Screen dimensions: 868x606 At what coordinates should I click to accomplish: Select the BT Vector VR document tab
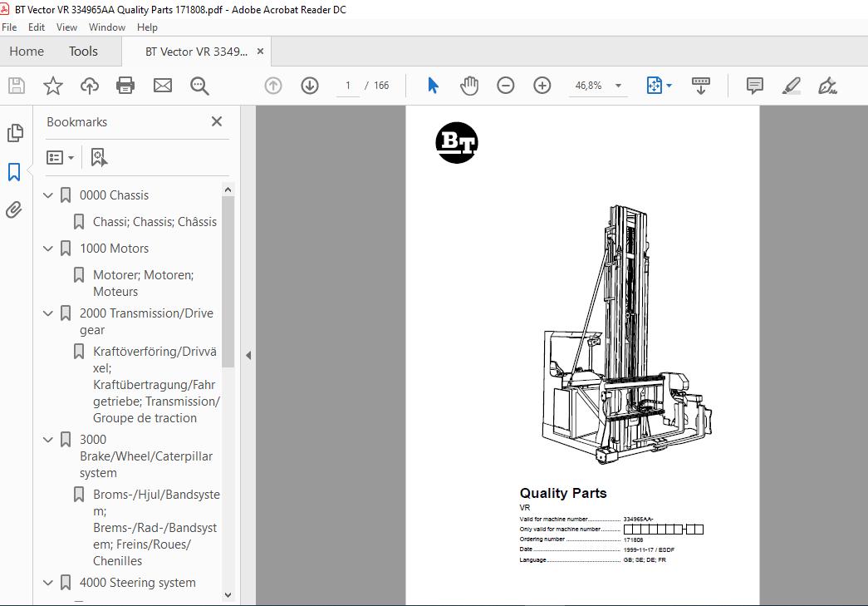pyautogui.click(x=197, y=52)
